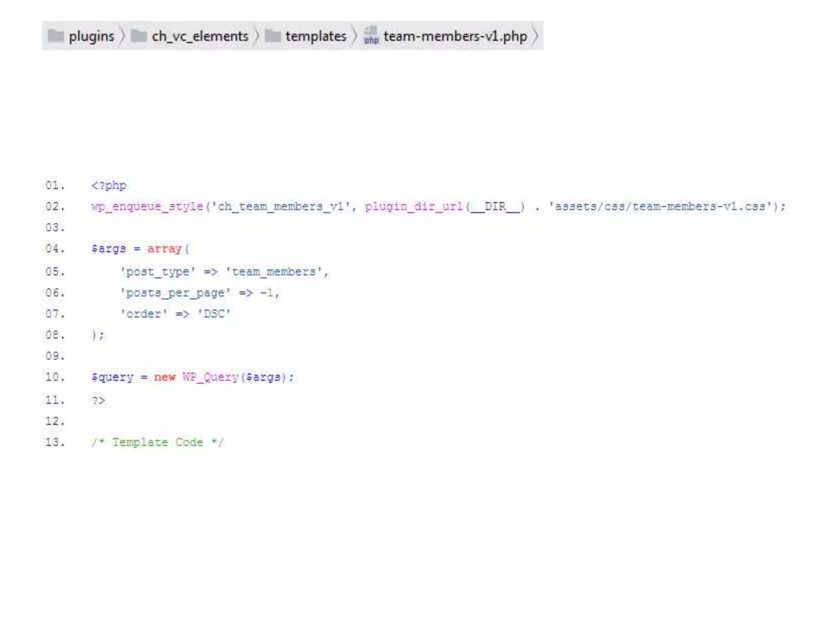
Task: Select the plugins breadcrumb label
Action: tap(91, 36)
